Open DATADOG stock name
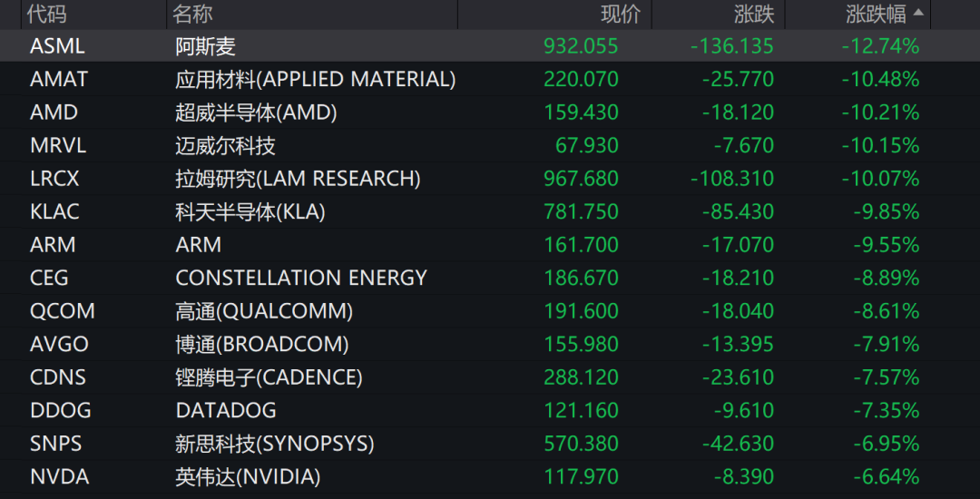This screenshot has width=980, height=499. 226,410
